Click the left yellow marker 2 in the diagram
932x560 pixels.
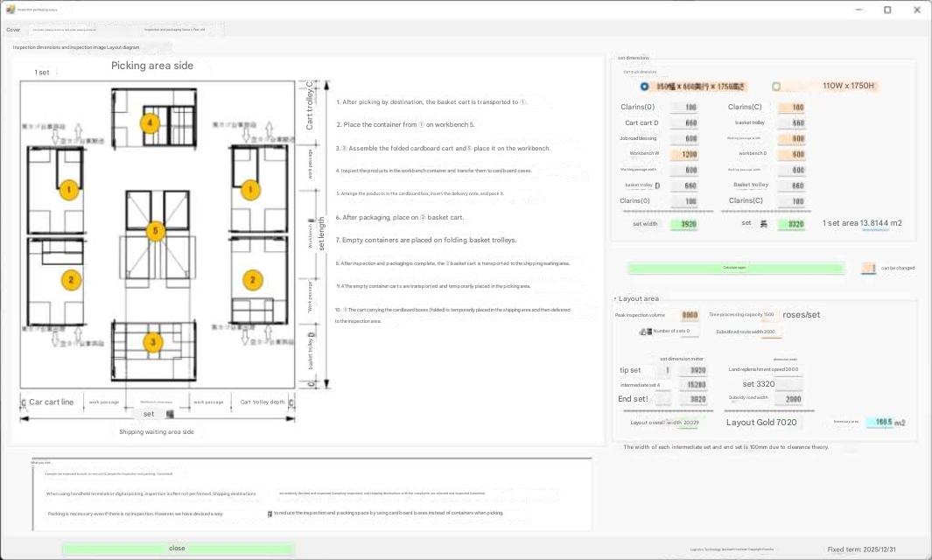[70, 280]
